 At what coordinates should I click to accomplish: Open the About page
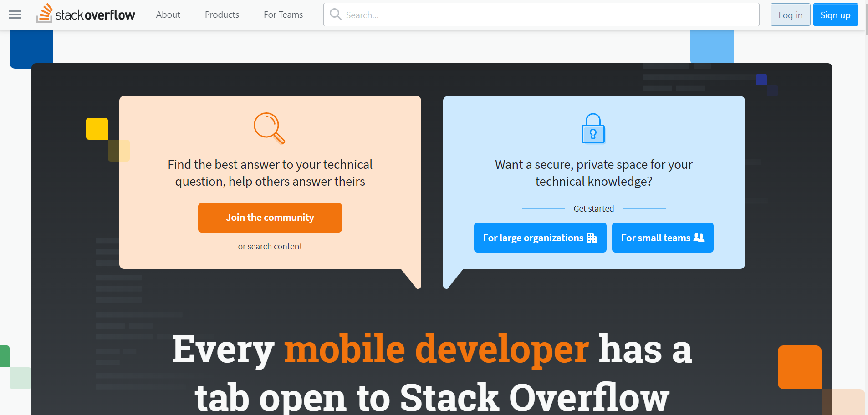[168, 14]
